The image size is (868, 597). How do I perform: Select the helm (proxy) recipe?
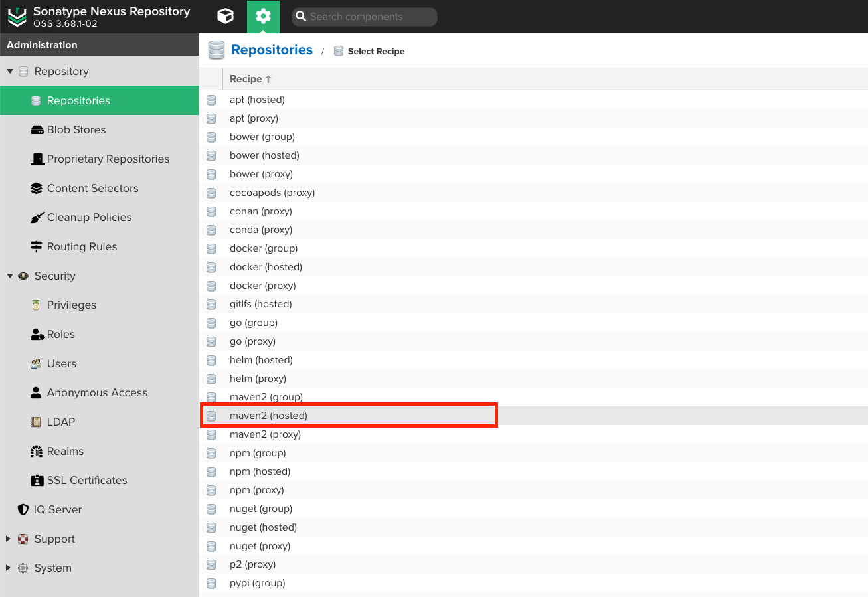533,379
